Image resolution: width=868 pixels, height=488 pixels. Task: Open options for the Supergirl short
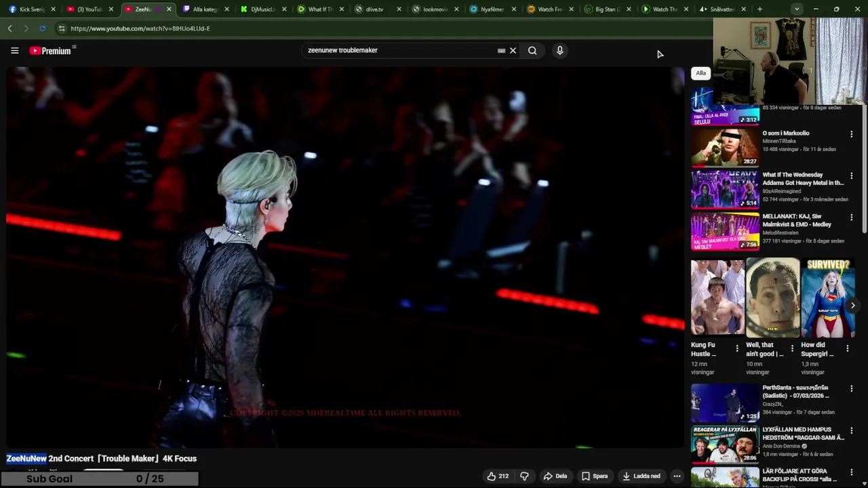847,348
